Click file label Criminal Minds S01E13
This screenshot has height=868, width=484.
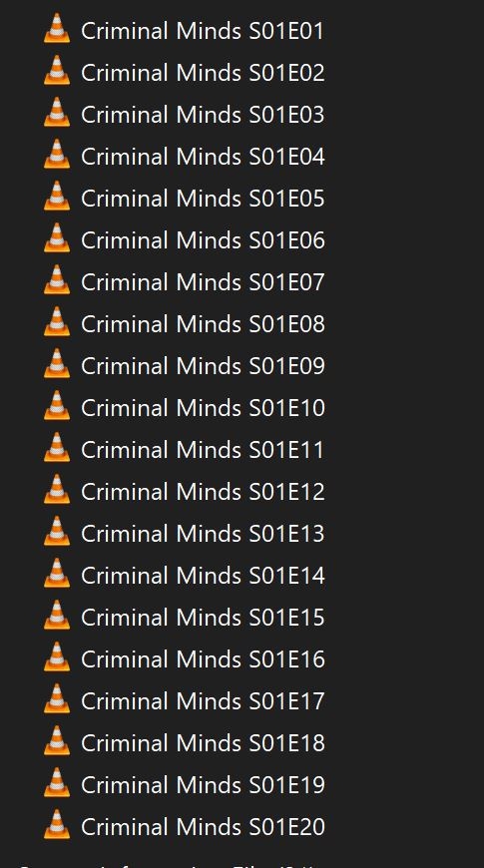[x=203, y=534]
